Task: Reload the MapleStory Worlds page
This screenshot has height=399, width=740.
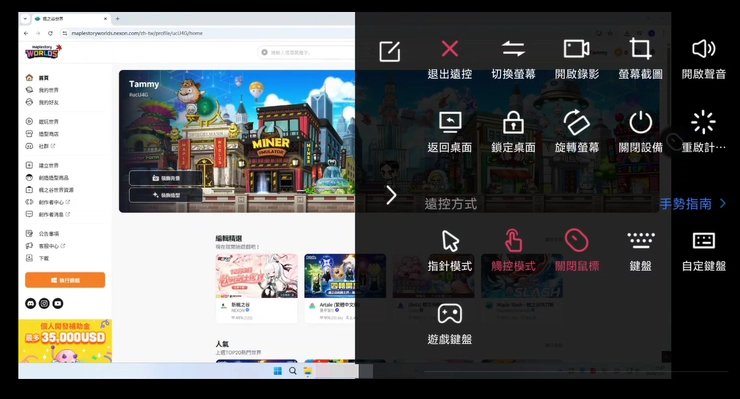Action: click(x=50, y=33)
